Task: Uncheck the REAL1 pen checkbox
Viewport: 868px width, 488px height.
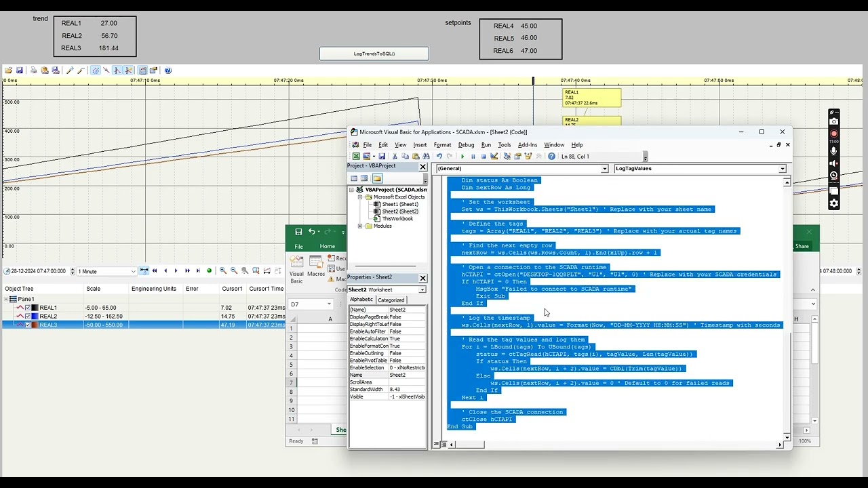Action: 28,308
